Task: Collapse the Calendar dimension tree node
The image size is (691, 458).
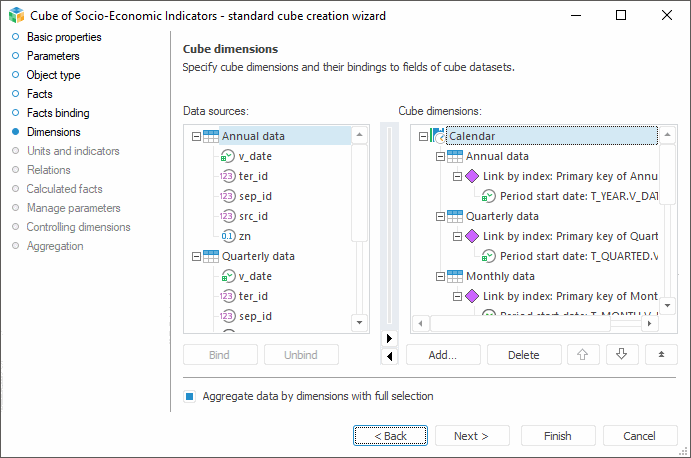Action: (x=424, y=136)
